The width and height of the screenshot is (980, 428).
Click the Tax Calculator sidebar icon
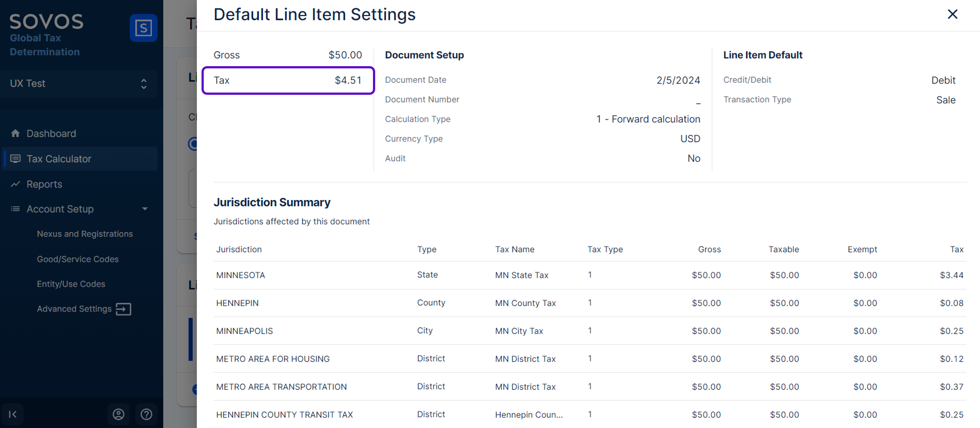click(x=15, y=159)
